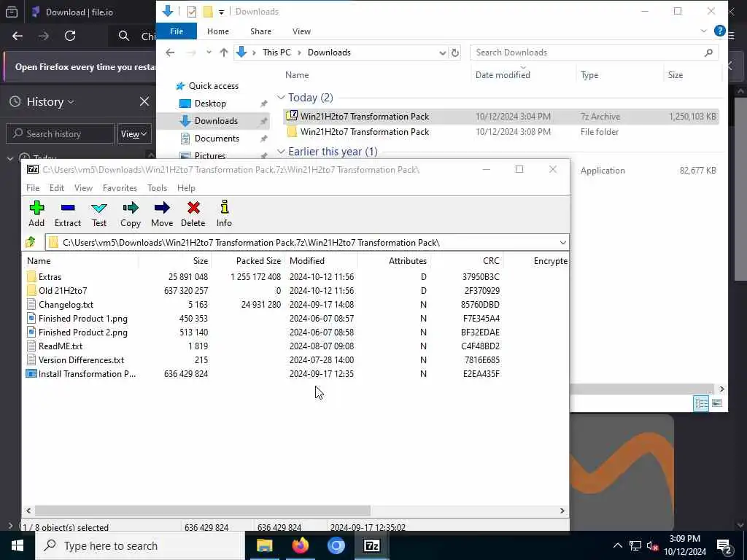Screen dimensions: 747x560
Task: Click Explorer's up directory arrow
Action: pos(223,52)
